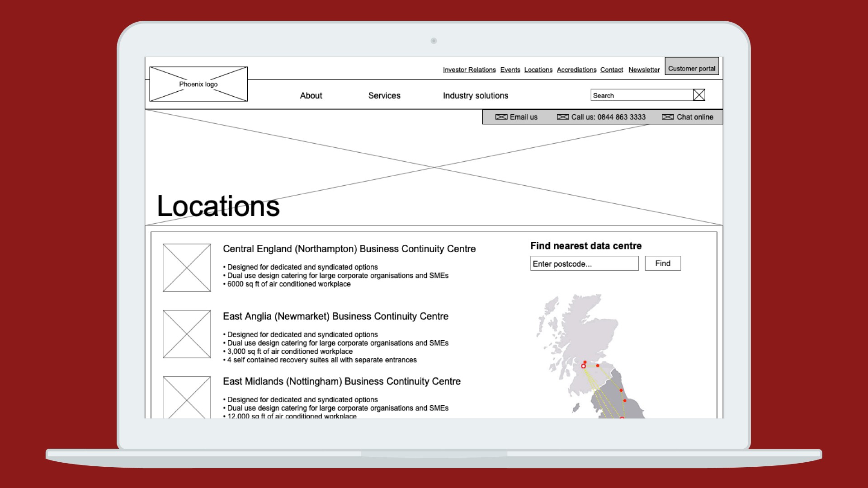868x488 pixels.
Task: Follow the Newsletter link
Action: [644, 70]
